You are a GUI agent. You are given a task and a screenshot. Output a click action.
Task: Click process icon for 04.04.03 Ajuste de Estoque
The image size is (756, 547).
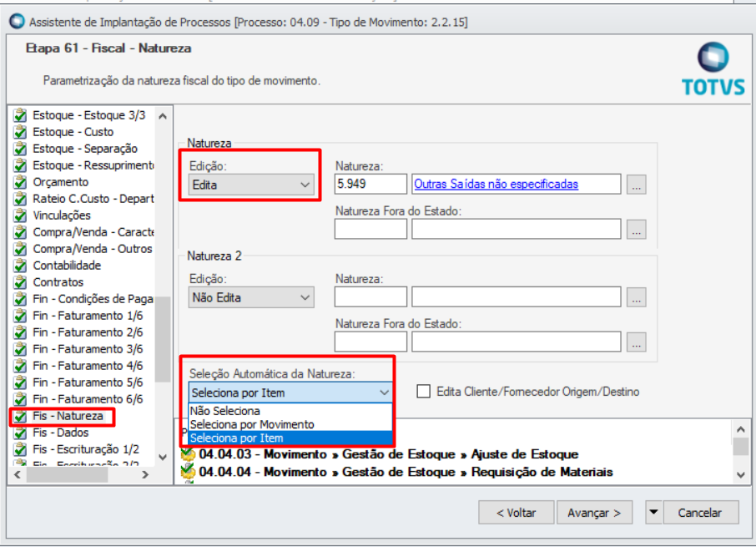coord(188,454)
